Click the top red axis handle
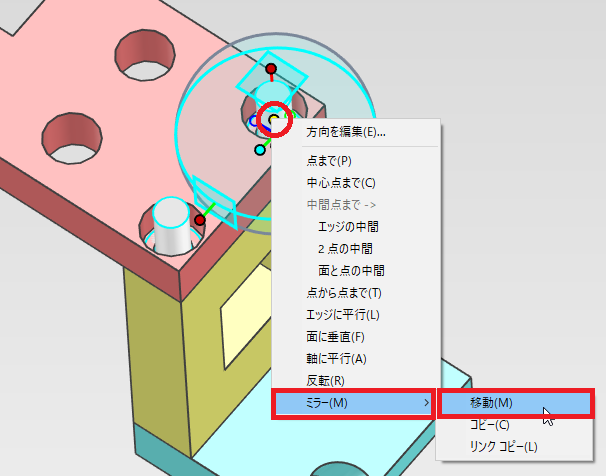Image resolution: width=606 pixels, height=476 pixels. click(271, 69)
